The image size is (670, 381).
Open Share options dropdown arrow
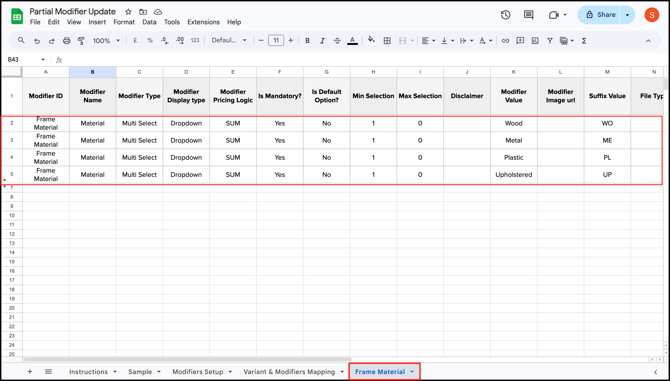[627, 15]
